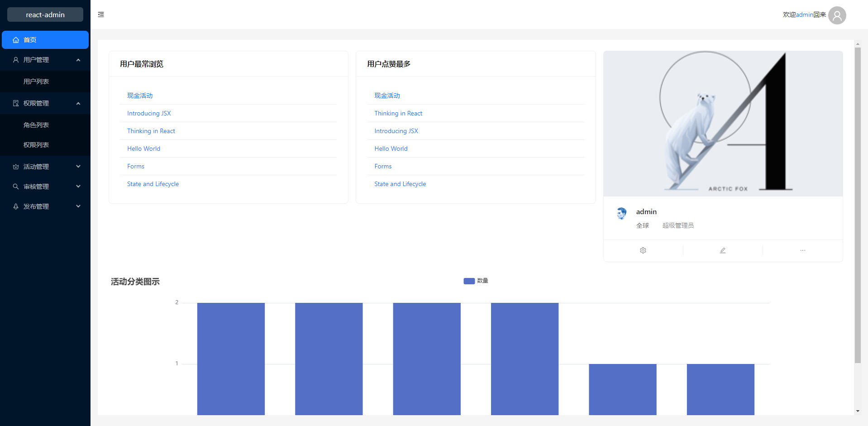Viewport: 868px width, 426px height.
Task: Click the 用户管理 menu label
Action: click(x=36, y=60)
